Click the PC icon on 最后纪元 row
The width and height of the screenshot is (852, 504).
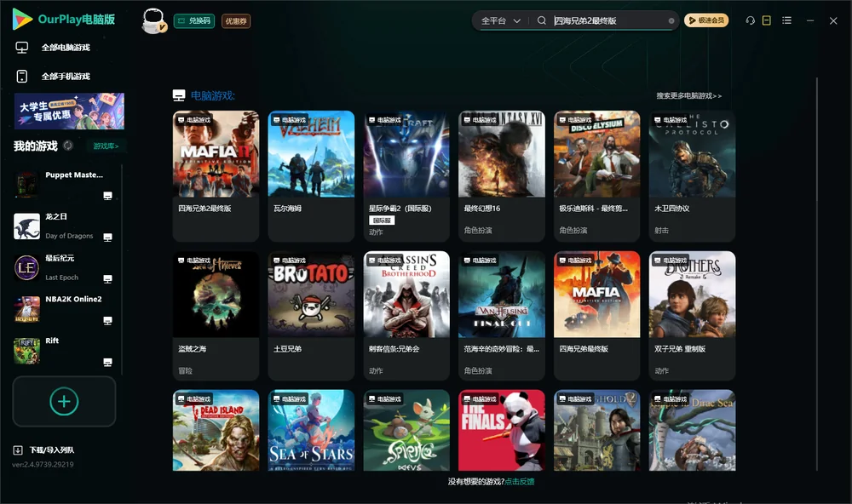point(107,279)
